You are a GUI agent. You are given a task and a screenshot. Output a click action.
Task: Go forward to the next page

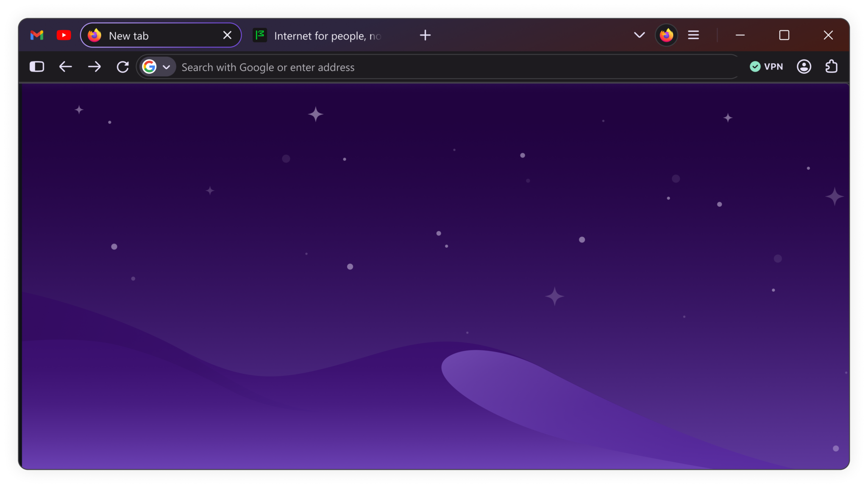(x=94, y=67)
